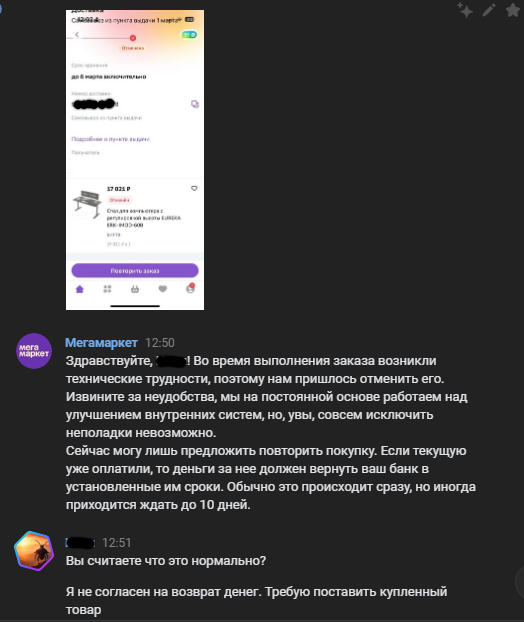Click the star favorite icon at top
The image size is (524, 622).
coord(513,10)
